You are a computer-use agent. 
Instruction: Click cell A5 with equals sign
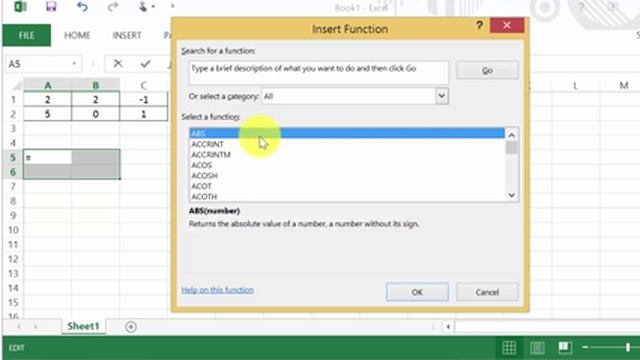[x=48, y=158]
